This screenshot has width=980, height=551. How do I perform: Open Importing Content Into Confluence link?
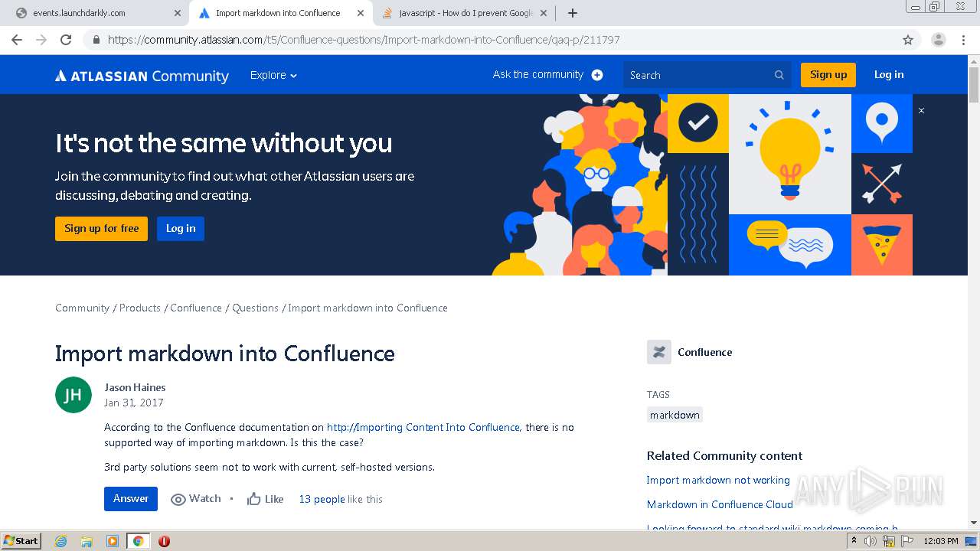[423, 427]
